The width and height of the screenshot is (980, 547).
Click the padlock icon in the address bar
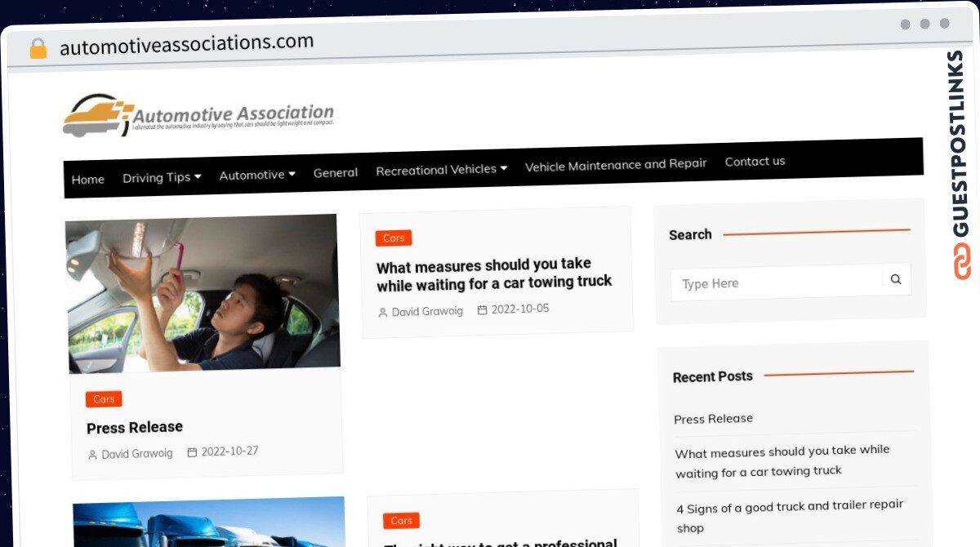click(x=38, y=48)
